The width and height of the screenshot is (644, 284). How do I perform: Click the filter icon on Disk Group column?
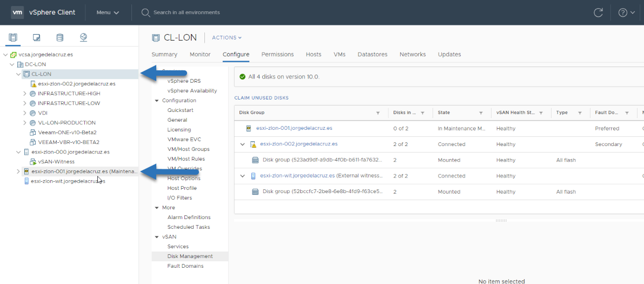378,113
